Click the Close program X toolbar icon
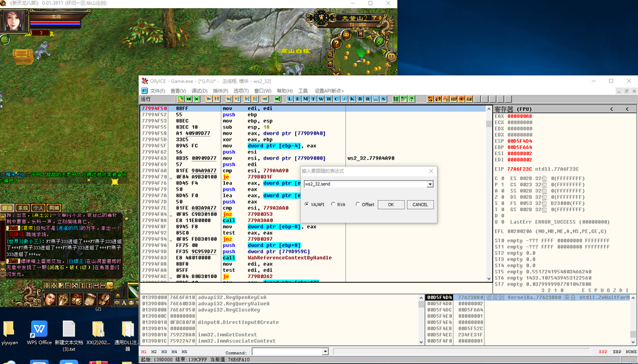Viewport: 638px width, 364px height. tap(196, 99)
